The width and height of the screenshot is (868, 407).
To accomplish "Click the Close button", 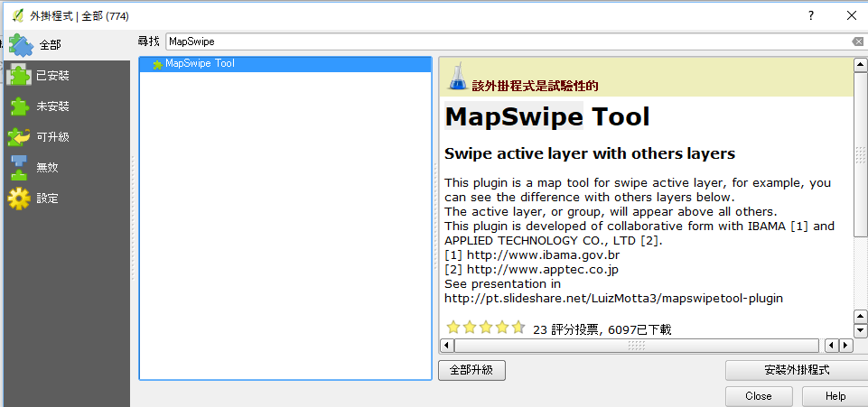I will pyautogui.click(x=759, y=396).
